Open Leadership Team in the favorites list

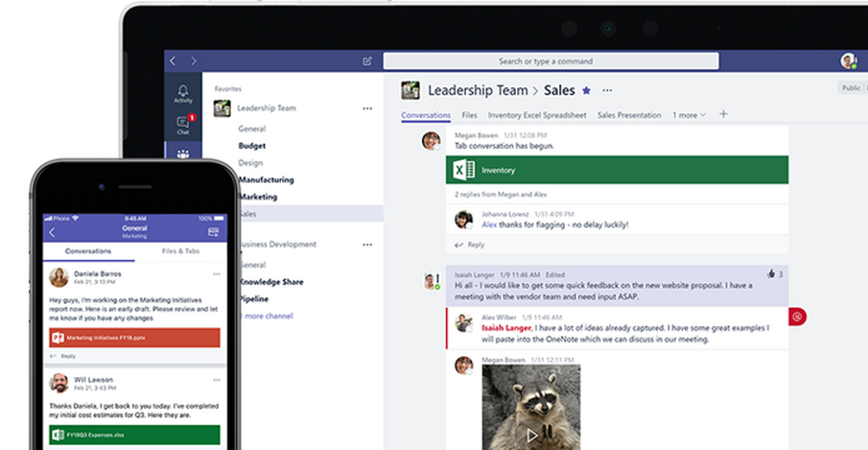[267, 108]
